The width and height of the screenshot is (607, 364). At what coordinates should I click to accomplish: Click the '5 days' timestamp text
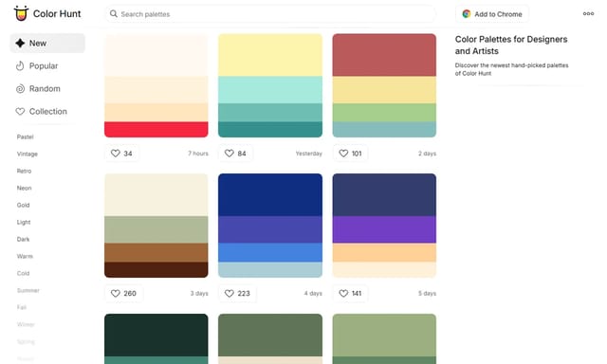point(427,293)
